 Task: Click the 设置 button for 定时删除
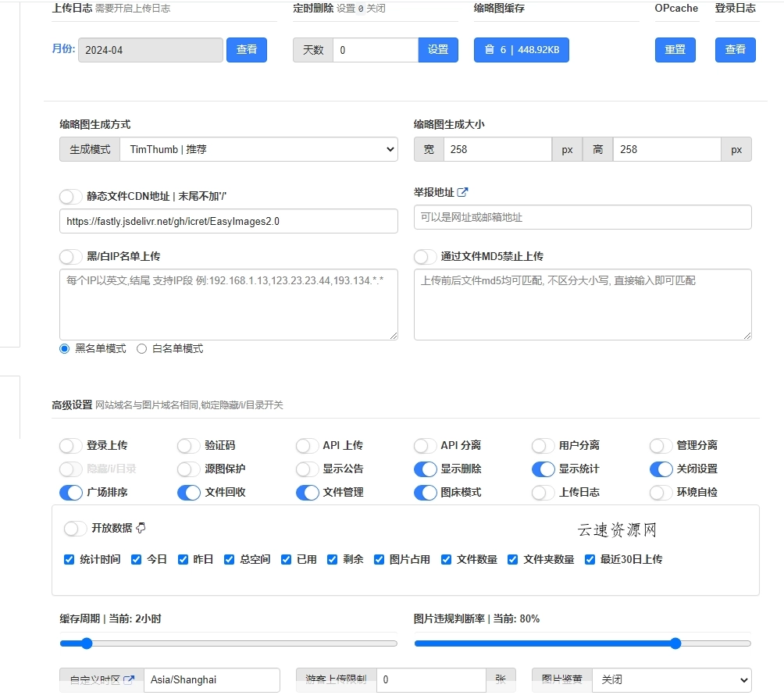click(x=438, y=49)
